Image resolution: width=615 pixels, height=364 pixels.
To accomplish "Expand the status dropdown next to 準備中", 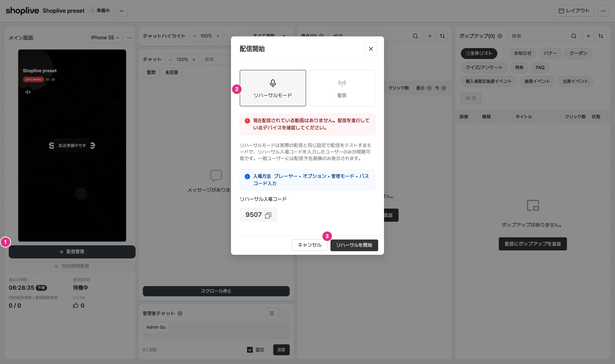I will click(x=122, y=11).
